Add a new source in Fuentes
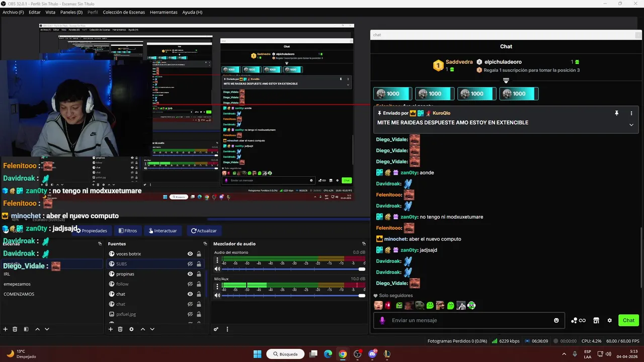The width and height of the screenshot is (644, 362). (x=111, y=329)
